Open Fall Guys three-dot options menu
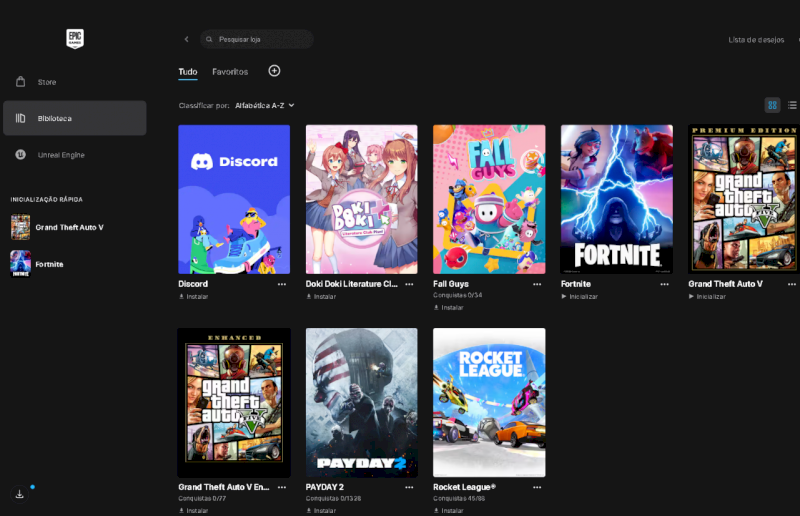Image resolution: width=800 pixels, height=516 pixels. [537, 284]
